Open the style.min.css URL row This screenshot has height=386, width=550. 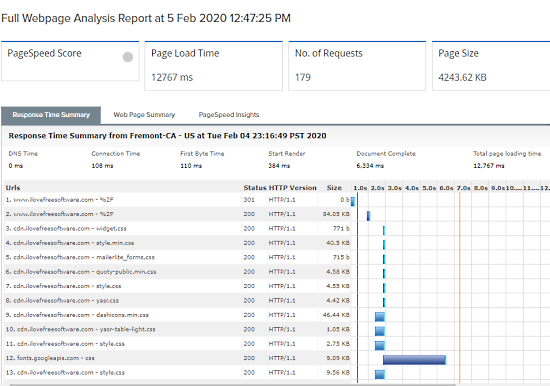70,243
